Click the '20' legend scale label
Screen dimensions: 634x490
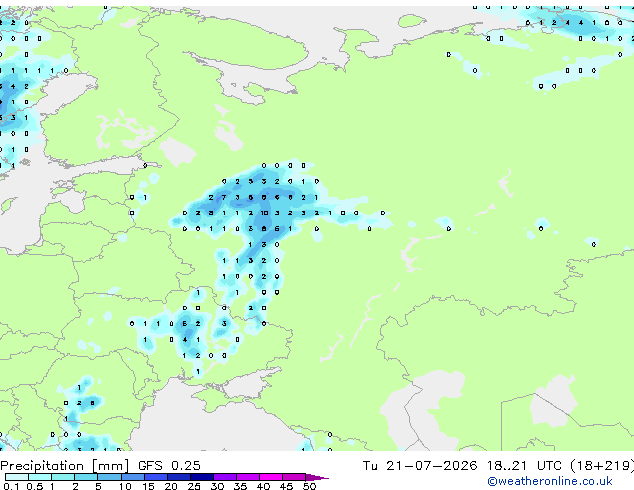pyautogui.click(x=171, y=486)
